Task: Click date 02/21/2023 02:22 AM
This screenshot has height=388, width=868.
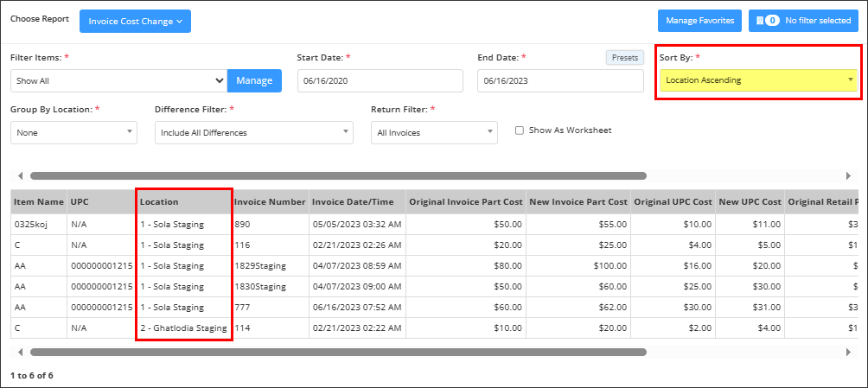Action: [x=357, y=328]
